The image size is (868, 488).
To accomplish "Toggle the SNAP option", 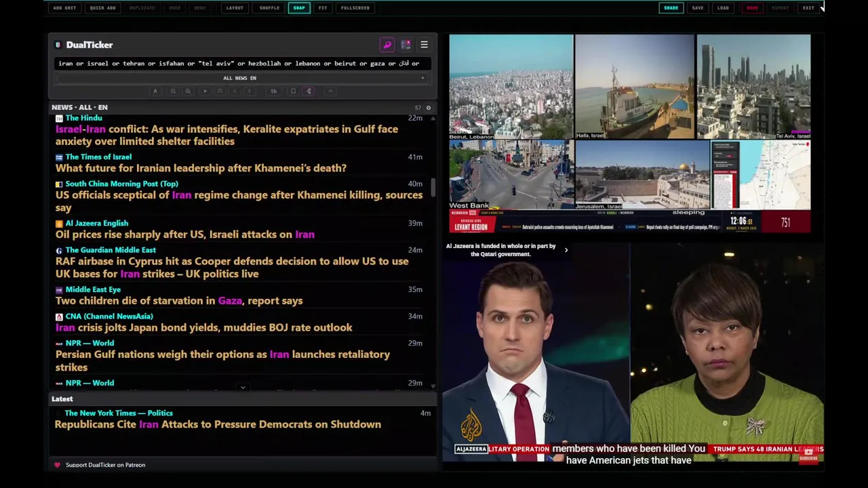I will (x=299, y=8).
